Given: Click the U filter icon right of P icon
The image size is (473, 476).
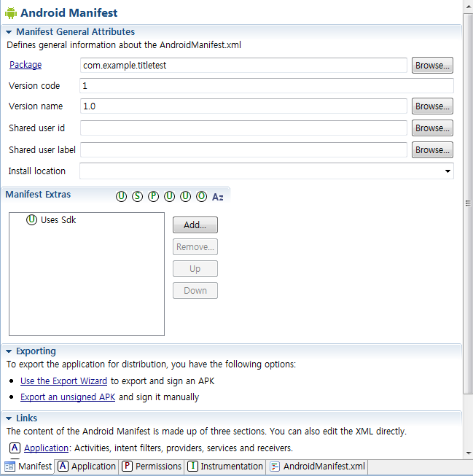Looking at the screenshot, I should tap(169, 196).
